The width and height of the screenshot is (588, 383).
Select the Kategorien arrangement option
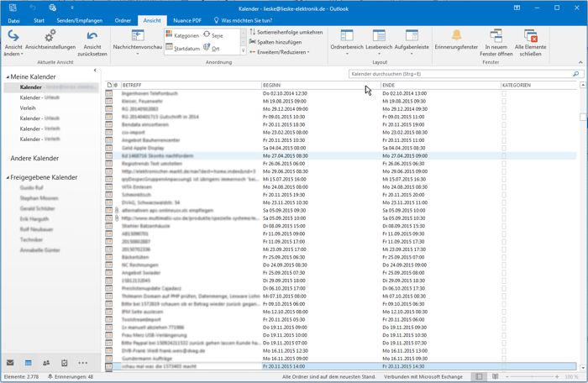point(181,36)
